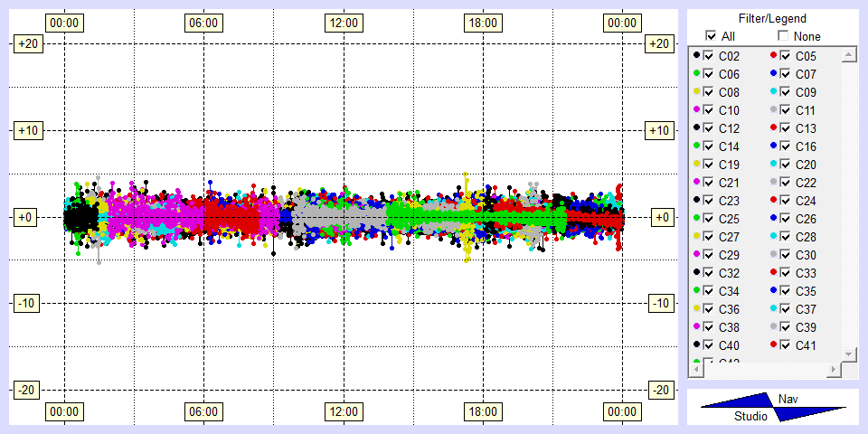Tick the None filter checkbox
Viewport: 868px width, 434px height.
point(783,36)
